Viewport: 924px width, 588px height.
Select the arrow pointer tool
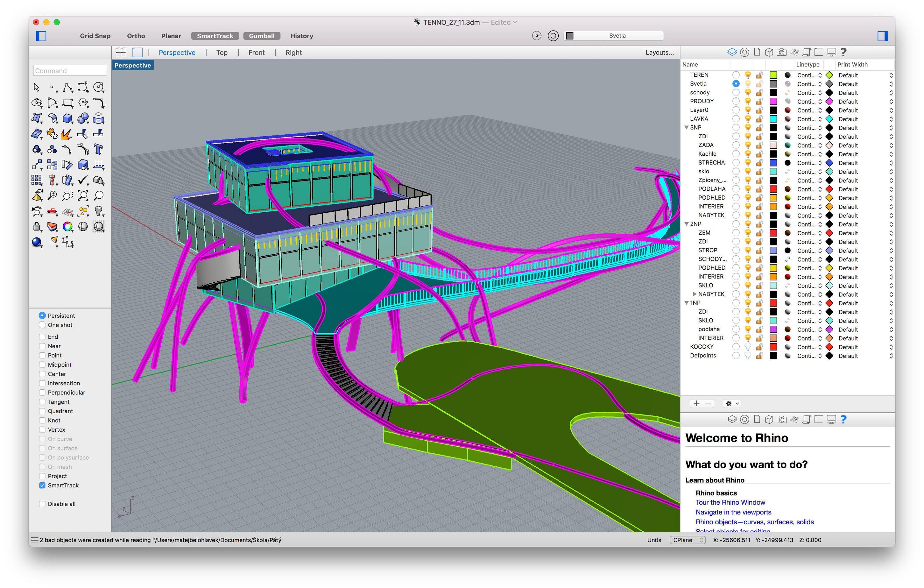coord(37,88)
